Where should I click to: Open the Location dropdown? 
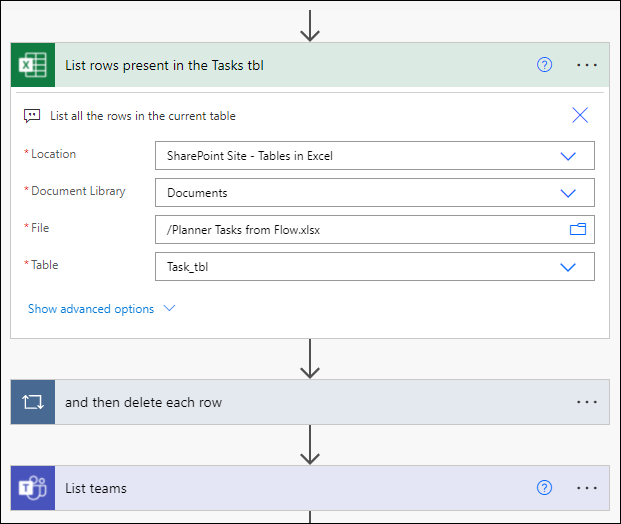click(x=568, y=156)
